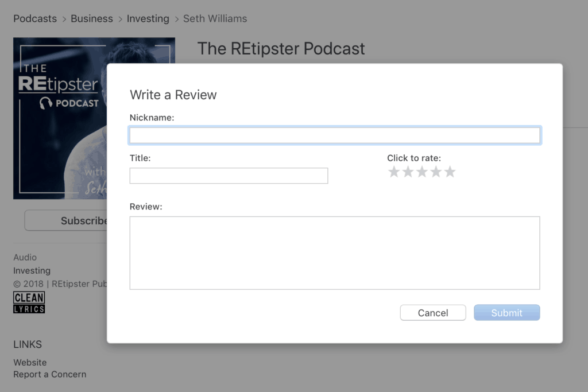This screenshot has width=588, height=392.
Task: Click the Nickname input field
Action: coord(335,135)
